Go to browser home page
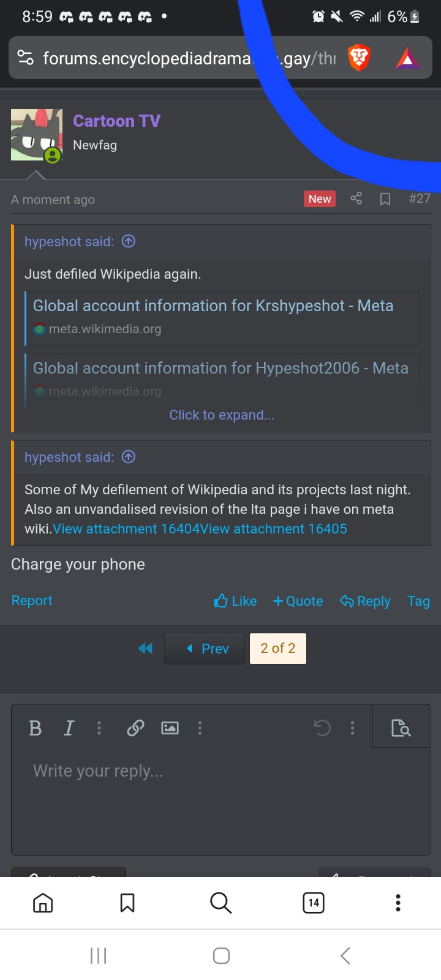 point(43,902)
